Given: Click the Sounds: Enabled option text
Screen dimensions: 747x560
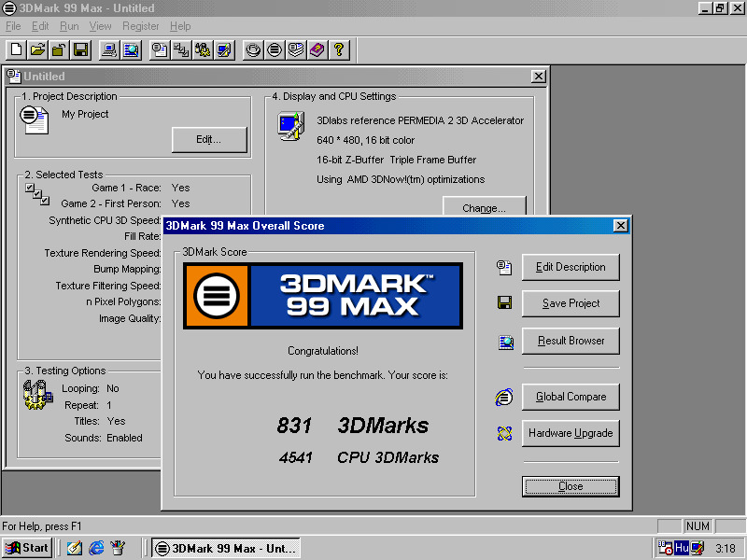Looking at the screenshot, I should coord(104,438).
